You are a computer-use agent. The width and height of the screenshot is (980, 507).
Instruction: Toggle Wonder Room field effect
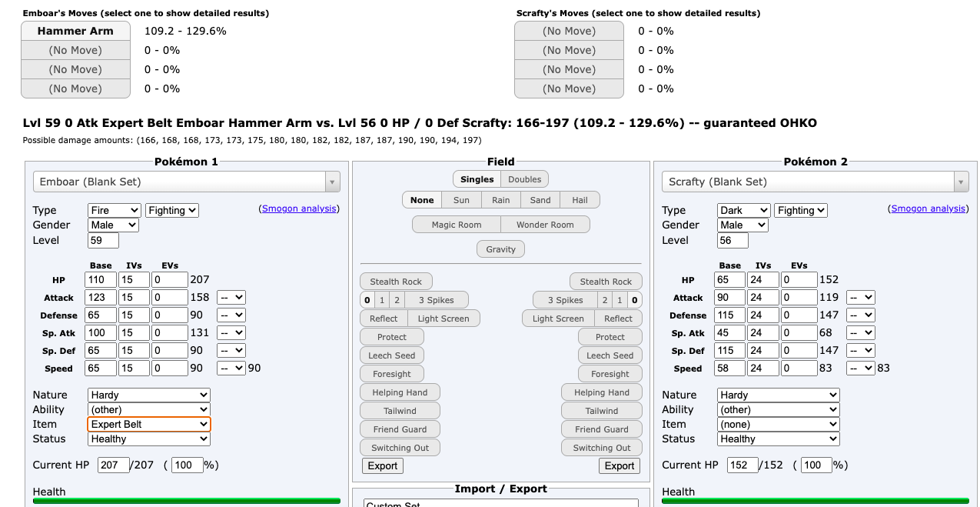[545, 225]
